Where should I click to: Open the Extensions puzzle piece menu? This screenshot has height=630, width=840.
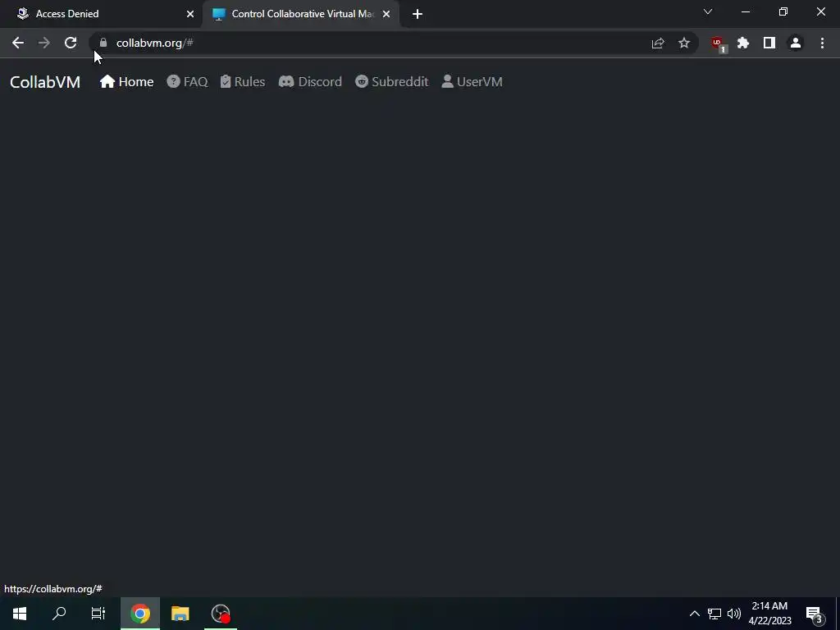(x=743, y=43)
